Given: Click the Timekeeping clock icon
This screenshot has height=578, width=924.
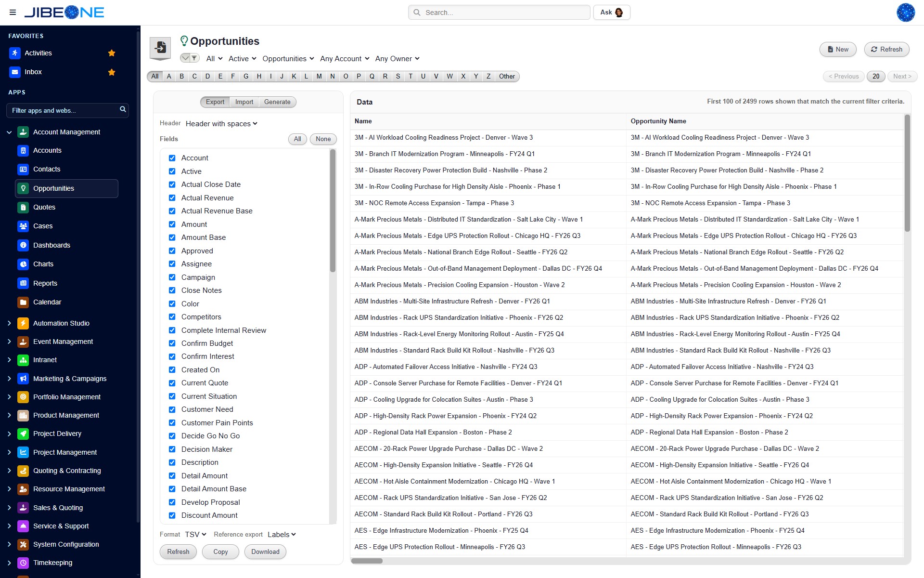Looking at the screenshot, I should click(23, 563).
